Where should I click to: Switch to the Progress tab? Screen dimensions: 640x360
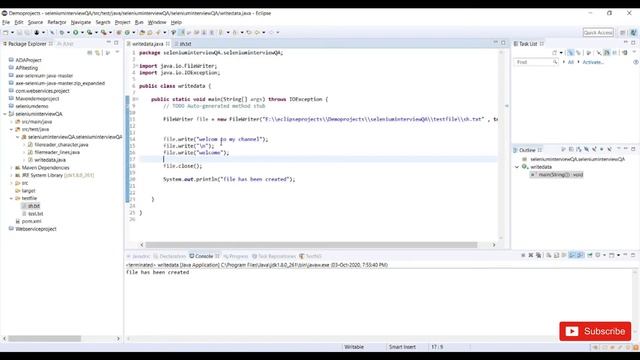[236, 256]
